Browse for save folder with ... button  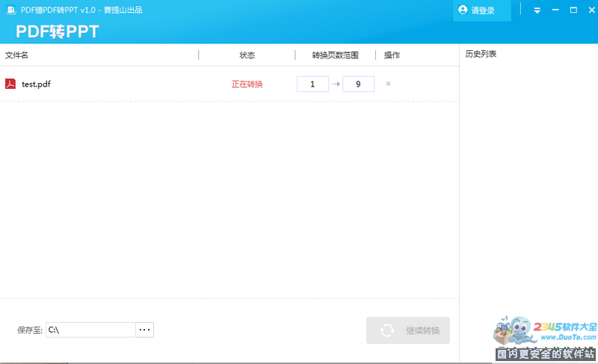pos(144,330)
